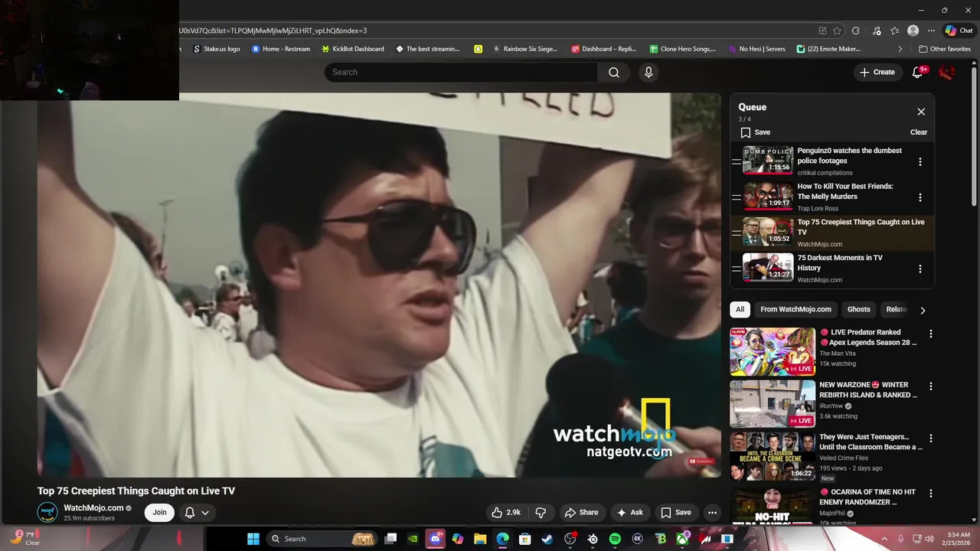The width and height of the screenshot is (980, 551).
Task: Open options for Penguinz0 queue video
Action: 920,161
